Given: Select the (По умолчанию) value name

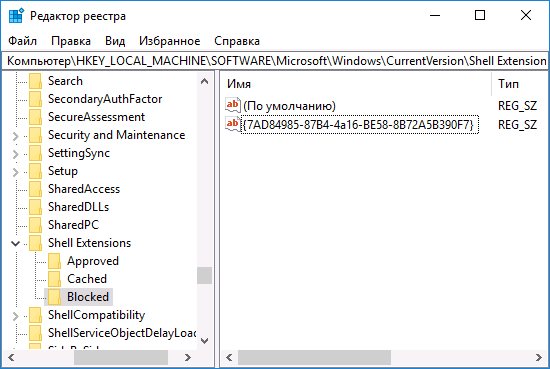Looking at the screenshot, I should point(289,106).
